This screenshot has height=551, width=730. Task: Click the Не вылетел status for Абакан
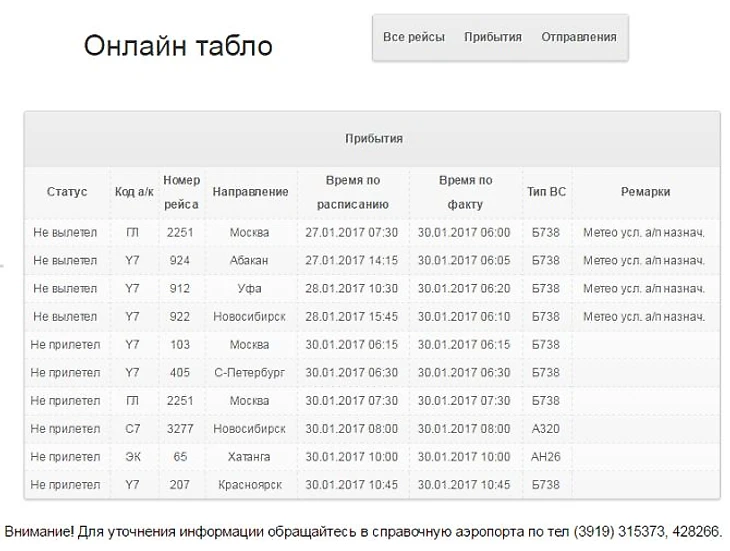(x=65, y=260)
